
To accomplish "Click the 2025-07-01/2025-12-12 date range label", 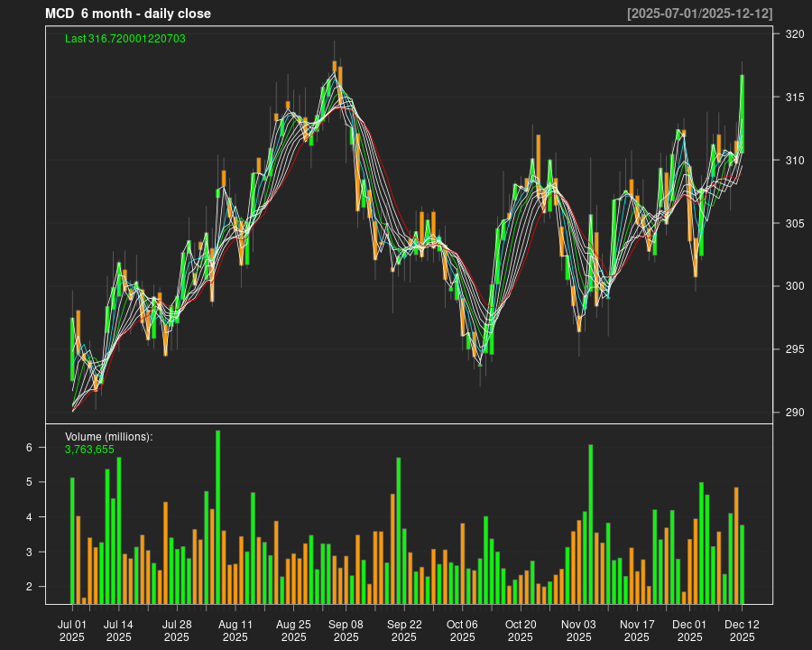I will (700, 14).
